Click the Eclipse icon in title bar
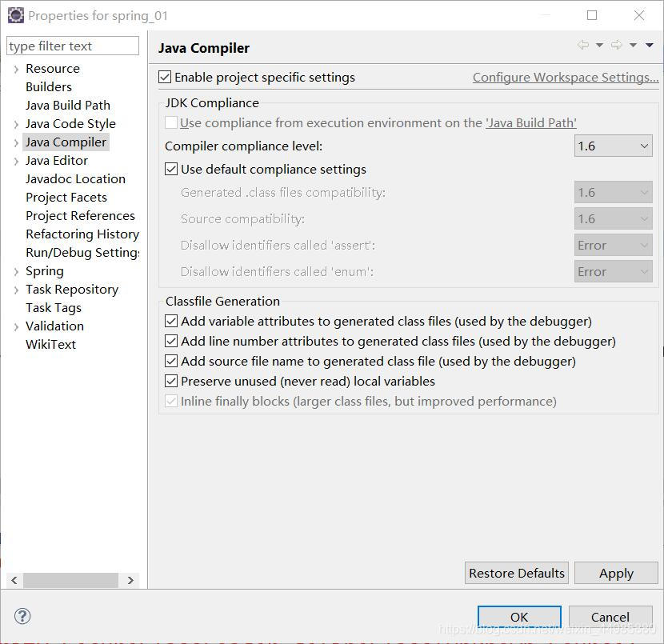Image resolution: width=664 pixels, height=644 pixels. click(x=16, y=15)
